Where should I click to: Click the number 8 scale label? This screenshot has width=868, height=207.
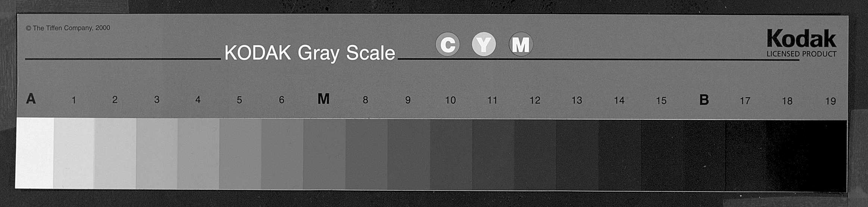pos(365,100)
